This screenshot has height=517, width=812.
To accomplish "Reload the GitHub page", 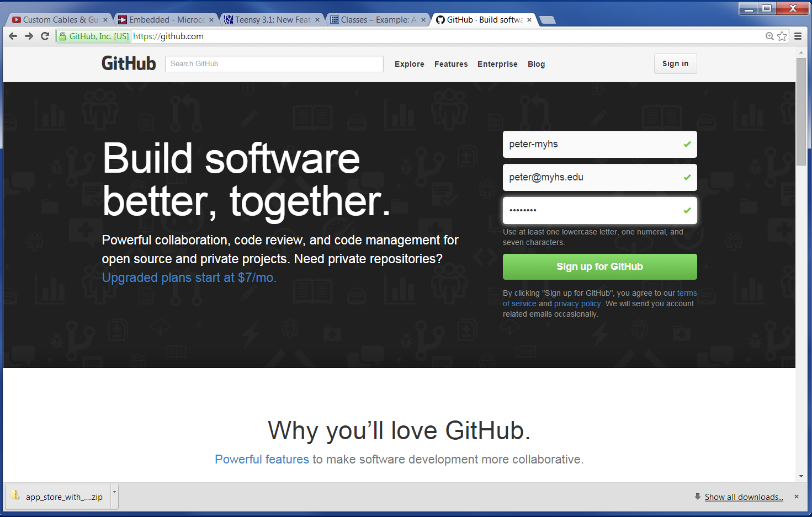I will pyautogui.click(x=45, y=36).
